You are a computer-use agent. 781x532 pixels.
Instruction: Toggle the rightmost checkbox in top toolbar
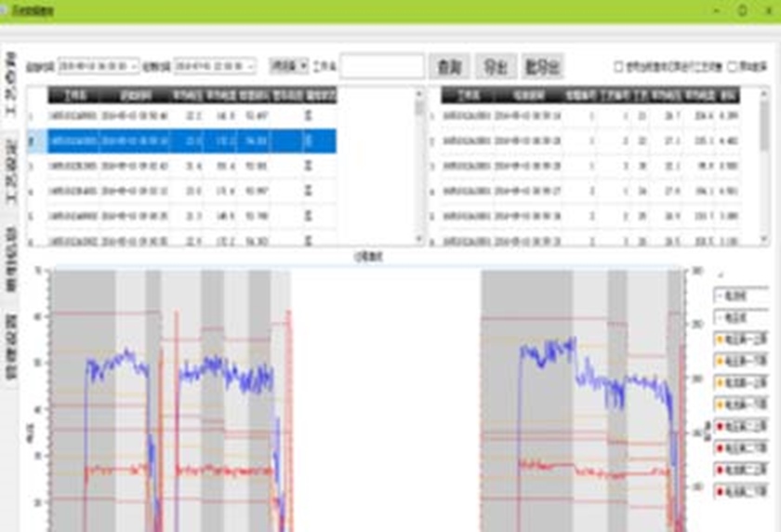(x=733, y=66)
